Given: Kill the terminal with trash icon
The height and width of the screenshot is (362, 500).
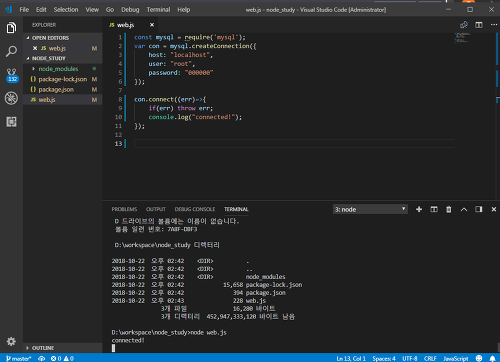Looking at the screenshot, I should [x=449, y=209].
